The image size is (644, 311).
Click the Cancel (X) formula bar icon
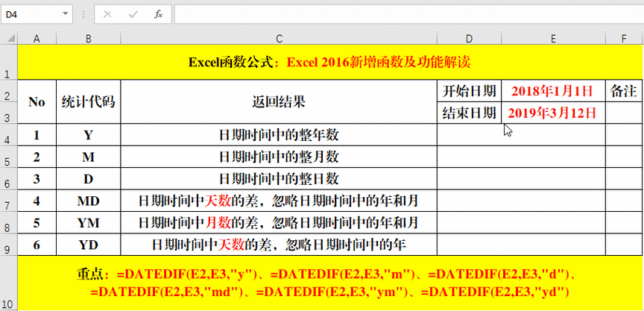click(x=107, y=15)
